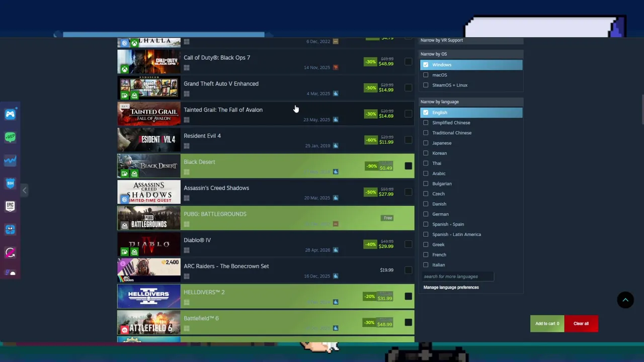Open the Call of Duty: Black Ops 7 title

point(217,58)
